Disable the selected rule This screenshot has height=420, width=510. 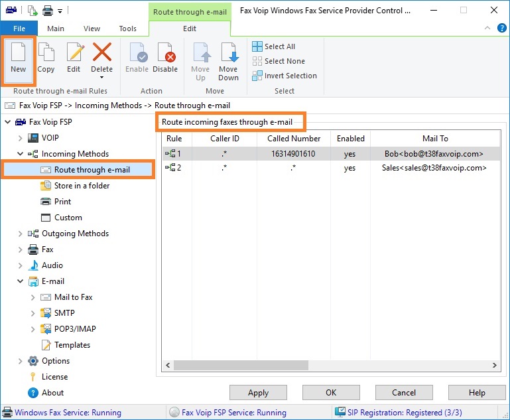coord(165,58)
